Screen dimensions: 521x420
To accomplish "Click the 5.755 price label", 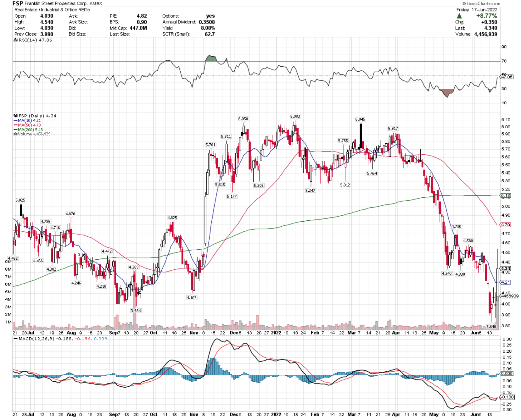I will (343, 141).
